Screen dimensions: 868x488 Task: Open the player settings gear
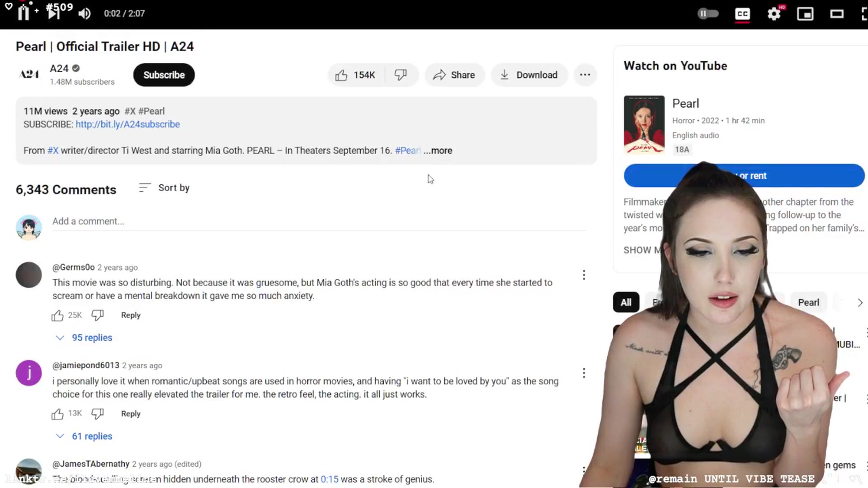774,14
